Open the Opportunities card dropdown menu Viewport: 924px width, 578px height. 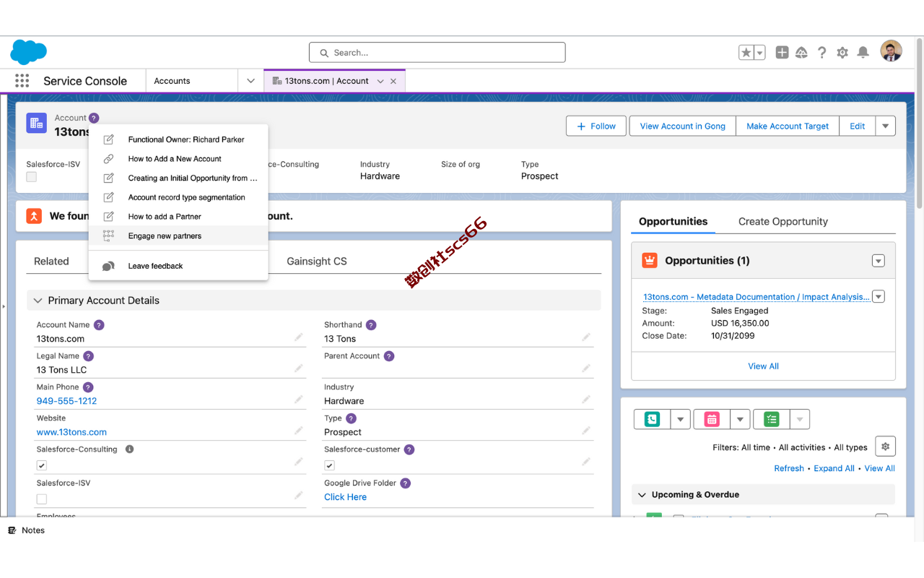pos(879,261)
